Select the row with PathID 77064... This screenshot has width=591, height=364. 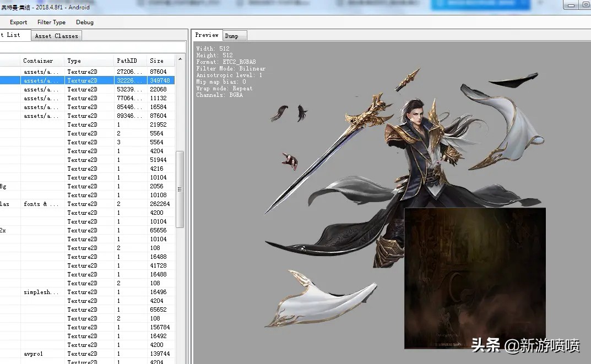(88, 98)
